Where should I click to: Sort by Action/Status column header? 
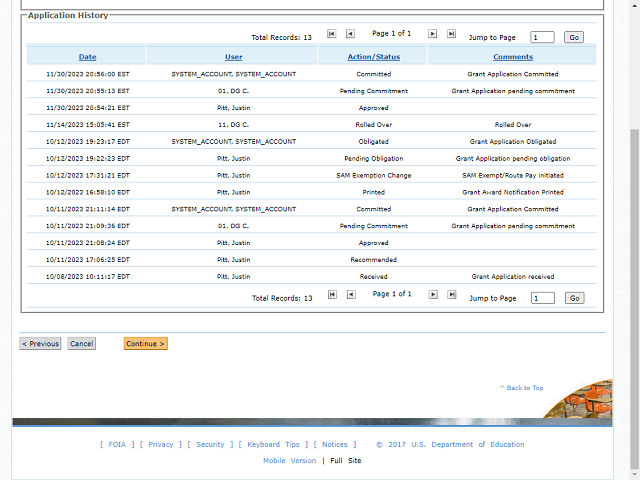coord(373,57)
